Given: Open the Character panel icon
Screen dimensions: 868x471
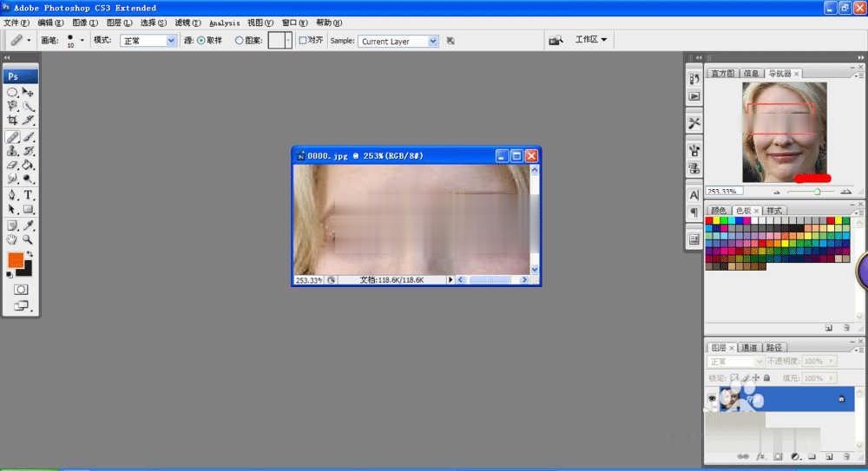Looking at the screenshot, I should pos(694,195).
